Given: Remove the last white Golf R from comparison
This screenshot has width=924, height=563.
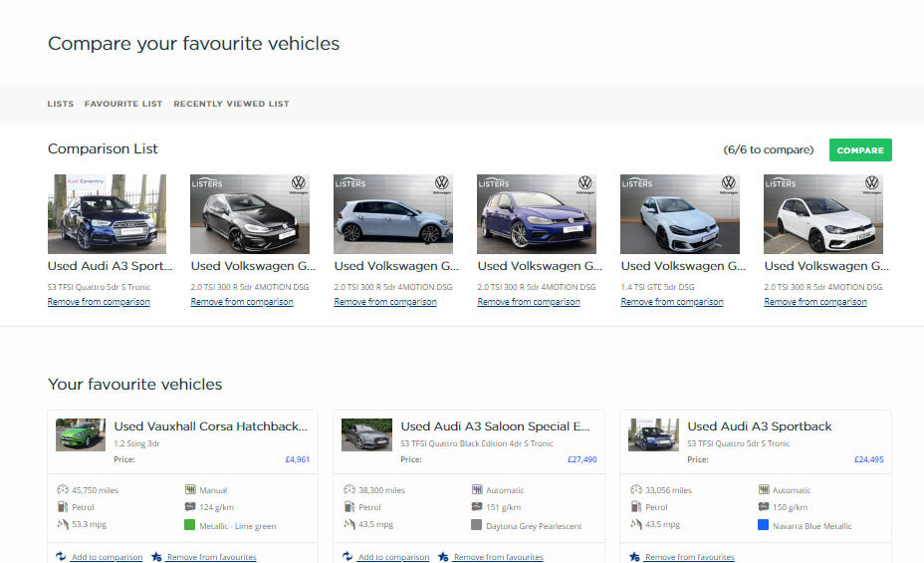Looking at the screenshot, I should pyautogui.click(x=815, y=302).
